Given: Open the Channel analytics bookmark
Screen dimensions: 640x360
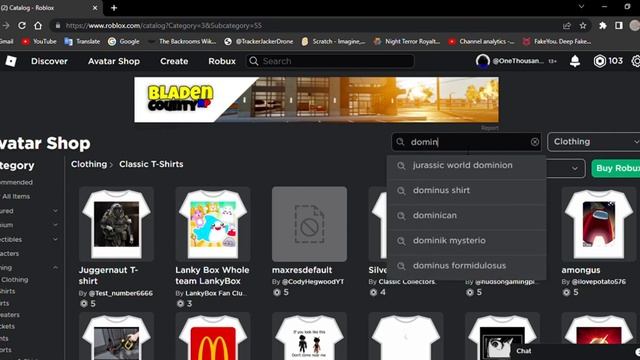Looking at the screenshot, I should click(x=481, y=41).
